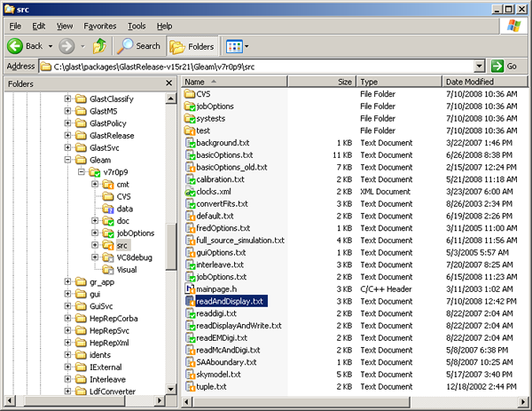Toggle the Folders pane button
The width and height of the screenshot is (532, 411).
click(x=192, y=46)
